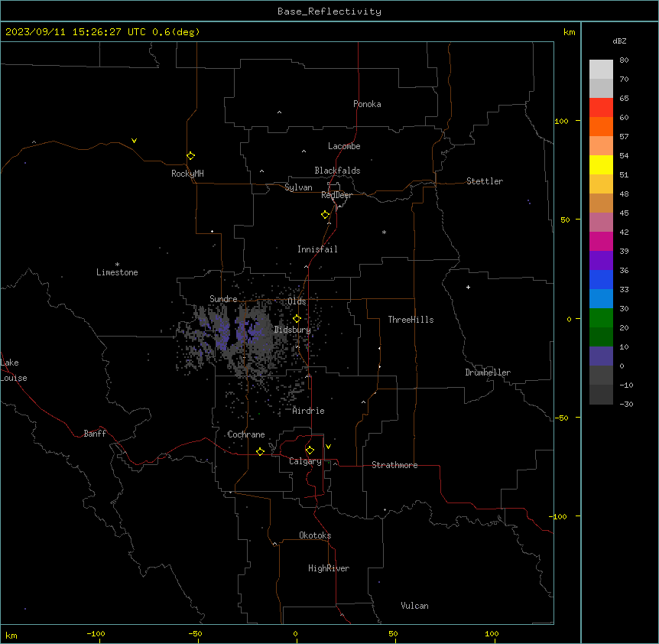Click the yellow station marker near RockyMH
Image resolution: width=659 pixels, height=644 pixels.
190,156
